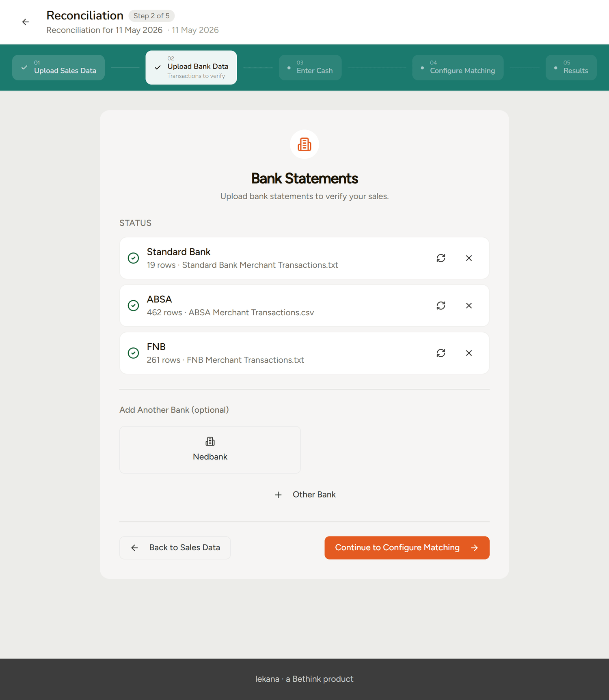The image size is (609, 700).
Task: Click the lekana Bethink product footer text
Action: point(304,679)
